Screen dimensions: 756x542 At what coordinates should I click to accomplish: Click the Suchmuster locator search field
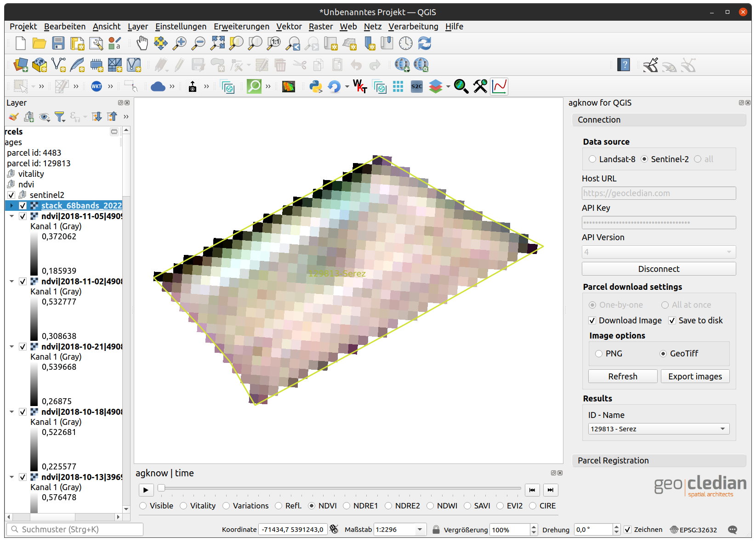click(75, 530)
